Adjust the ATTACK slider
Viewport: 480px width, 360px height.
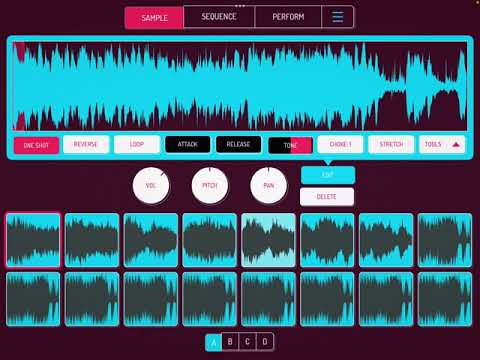pos(188,144)
